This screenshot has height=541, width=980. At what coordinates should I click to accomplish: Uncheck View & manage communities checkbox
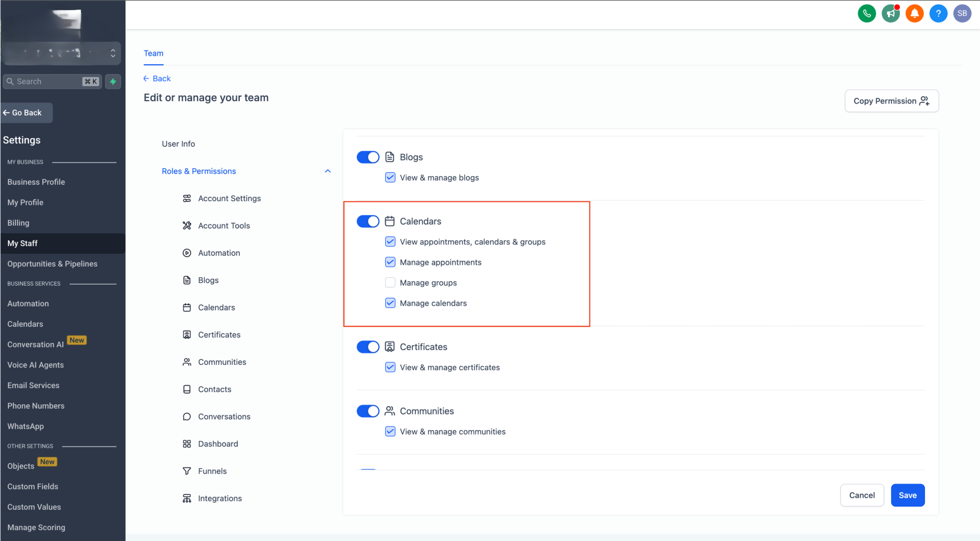[390, 431]
